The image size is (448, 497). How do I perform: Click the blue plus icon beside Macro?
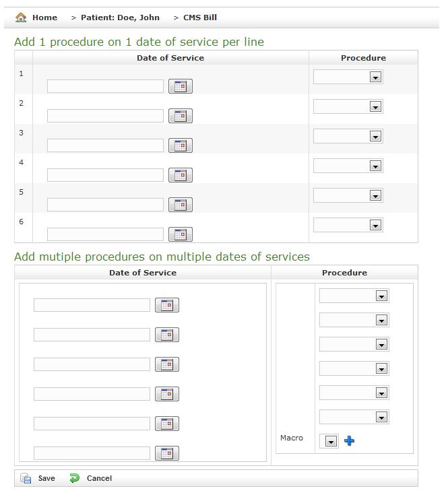[x=349, y=440]
